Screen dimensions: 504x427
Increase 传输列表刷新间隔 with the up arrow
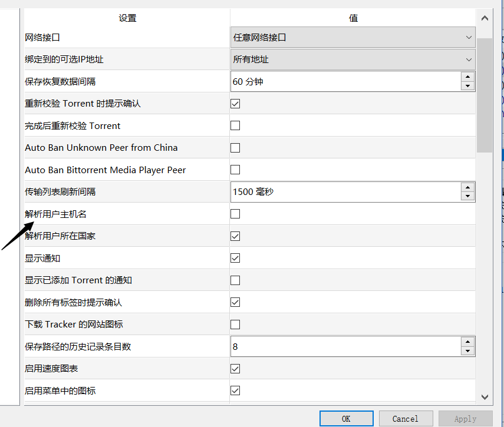[x=467, y=187]
